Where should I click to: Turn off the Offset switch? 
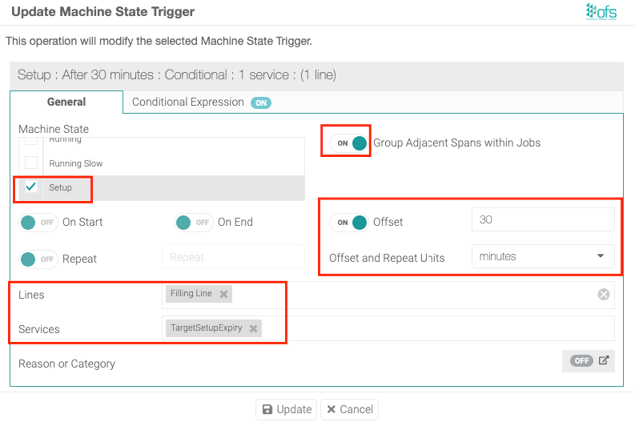(351, 222)
